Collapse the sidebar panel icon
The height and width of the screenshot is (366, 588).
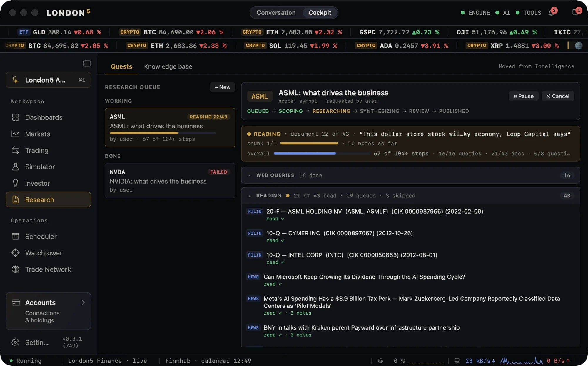pyautogui.click(x=87, y=64)
